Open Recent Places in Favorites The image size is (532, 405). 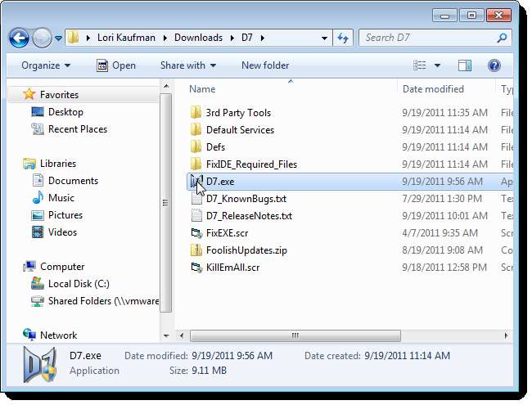tap(78, 129)
